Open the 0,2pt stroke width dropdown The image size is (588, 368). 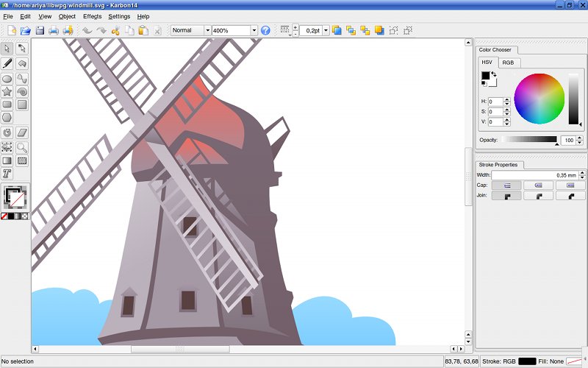coord(326,30)
